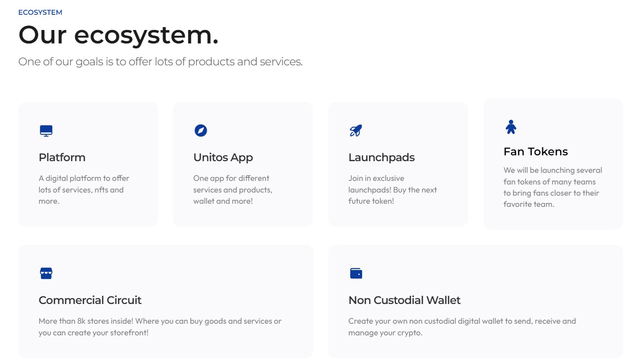The height and width of the screenshot is (364, 633).
Task: Select the person icon on the Fan Tokens card
Action: pos(511,127)
